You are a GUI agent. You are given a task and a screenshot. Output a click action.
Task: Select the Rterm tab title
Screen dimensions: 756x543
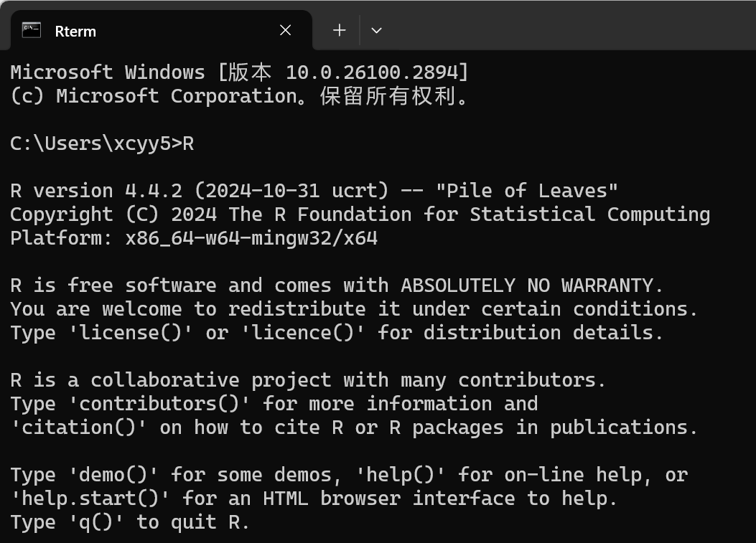click(75, 31)
